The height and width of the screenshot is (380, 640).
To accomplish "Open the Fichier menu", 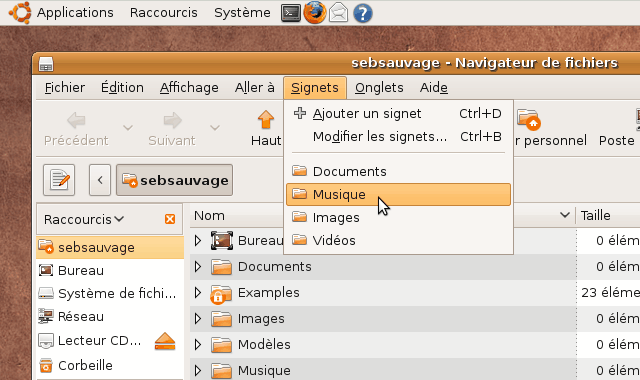I will click(x=64, y=88).
